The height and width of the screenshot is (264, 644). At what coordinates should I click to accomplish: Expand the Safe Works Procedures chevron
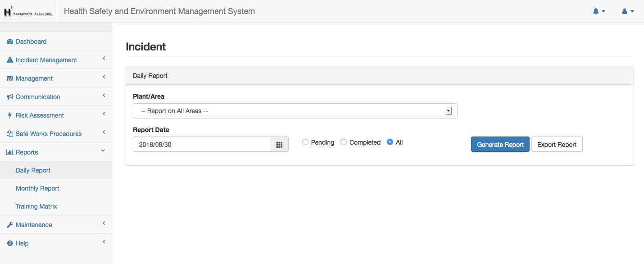pos(104,132)
